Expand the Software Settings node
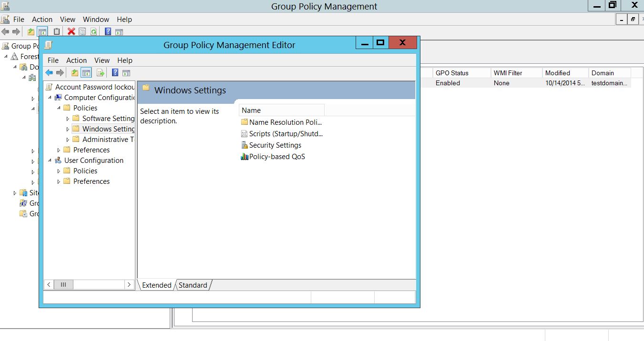644x341 pixels. [68, 119]
